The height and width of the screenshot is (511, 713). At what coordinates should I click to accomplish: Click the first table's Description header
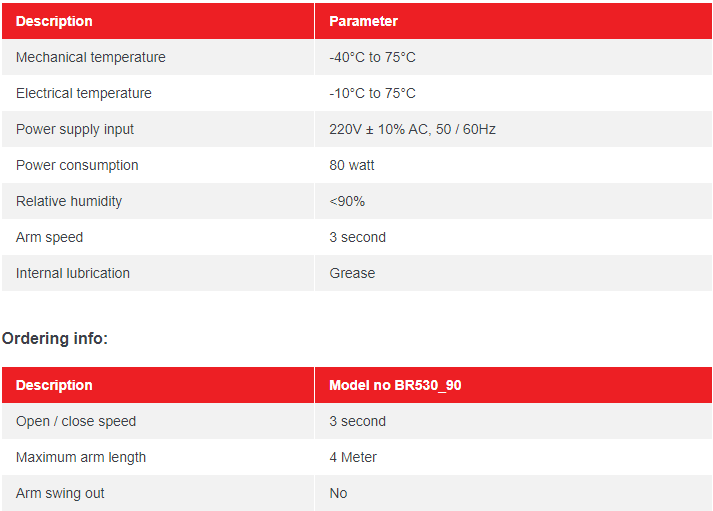click(54, 21)
